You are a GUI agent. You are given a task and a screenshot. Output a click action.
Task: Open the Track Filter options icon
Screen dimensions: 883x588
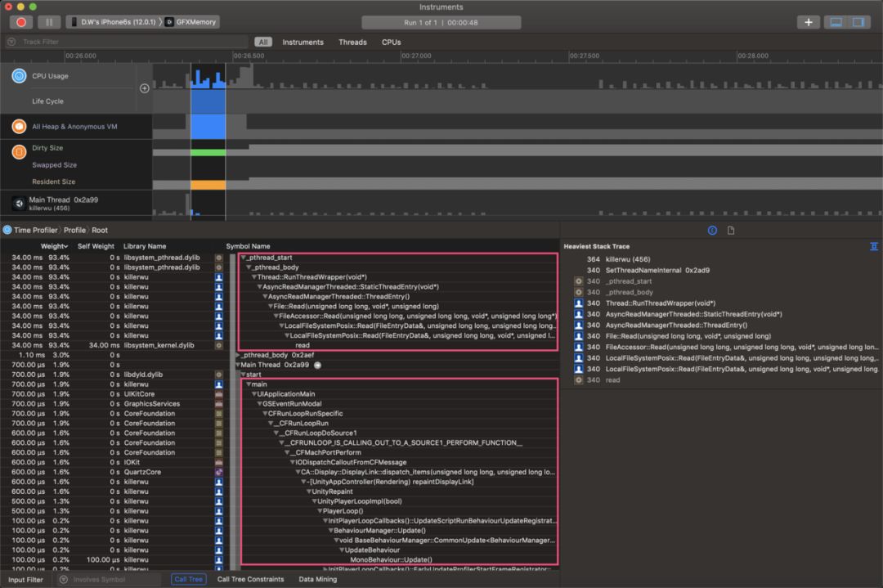coord(11,42)
